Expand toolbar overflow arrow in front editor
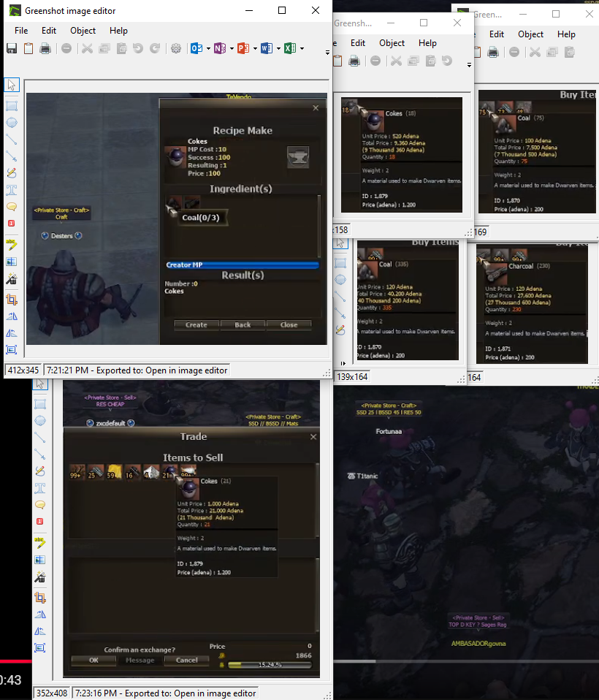Viewport: 599px width, 700px height. click(x=327, y=53)
